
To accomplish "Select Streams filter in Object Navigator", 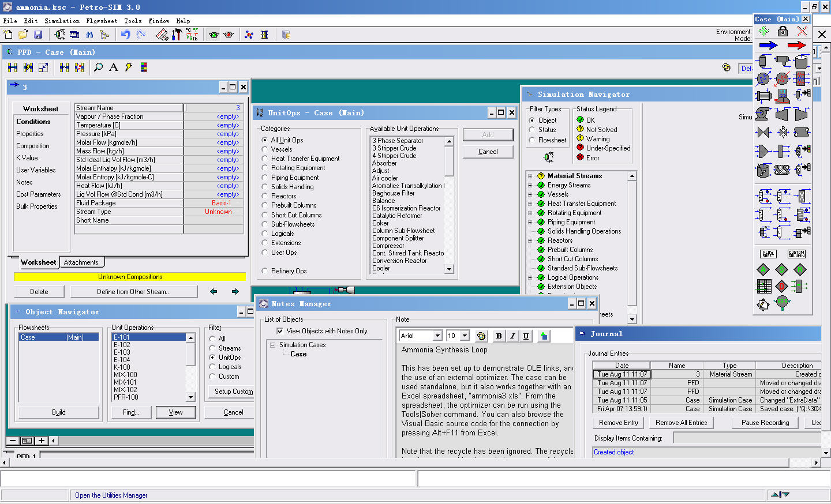I will coord(212,348).
